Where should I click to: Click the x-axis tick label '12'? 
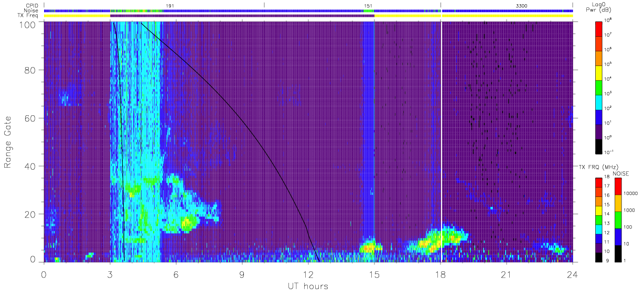pos(308,274)
